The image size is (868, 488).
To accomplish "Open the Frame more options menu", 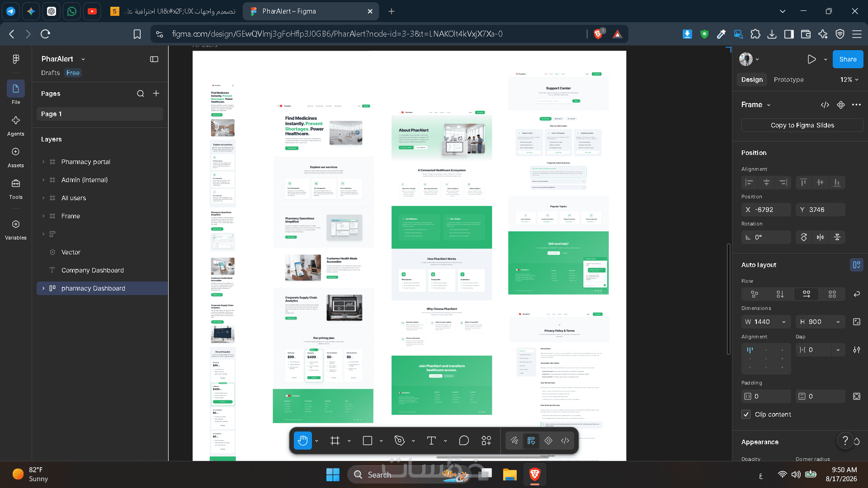I will click(856, 105).
